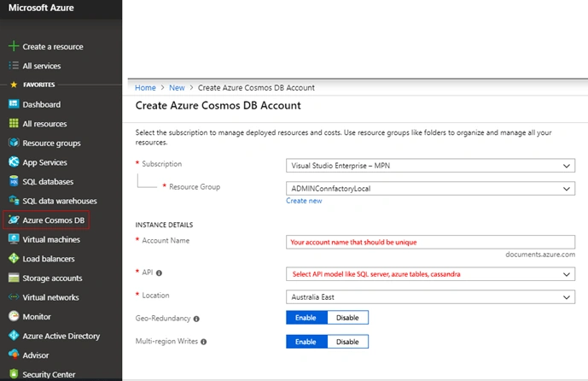Open Create a resource from sidebar
Screen dimensions: 588x381
[53, 46]
